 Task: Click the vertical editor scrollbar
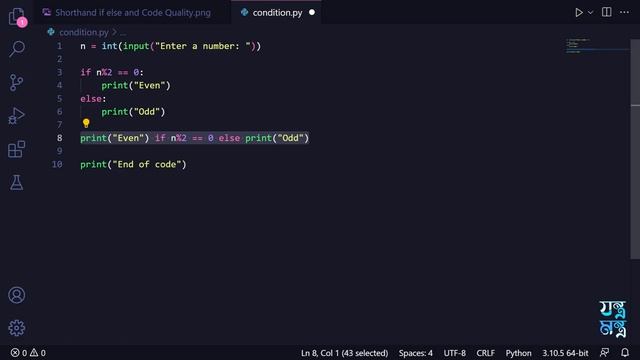[x=635, y=149]
